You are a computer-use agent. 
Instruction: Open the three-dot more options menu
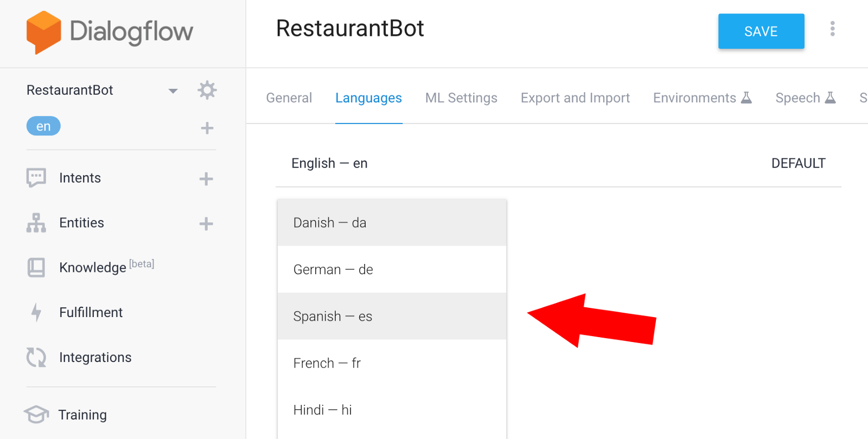click(x=832, y=29)
